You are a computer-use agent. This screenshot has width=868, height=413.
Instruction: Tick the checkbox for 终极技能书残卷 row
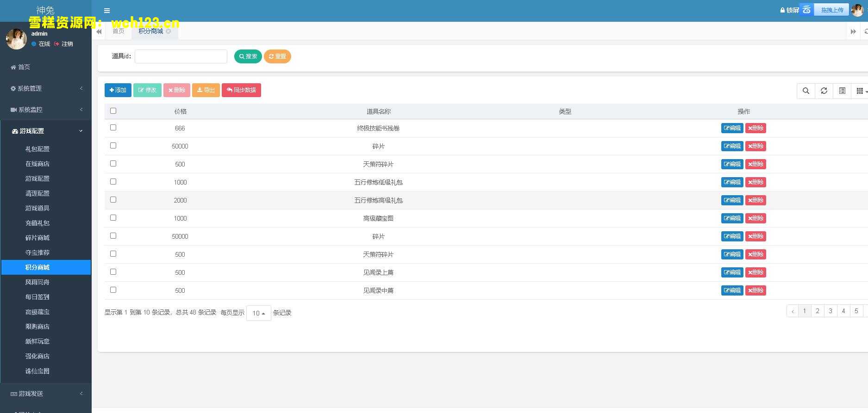click(113, 128)
